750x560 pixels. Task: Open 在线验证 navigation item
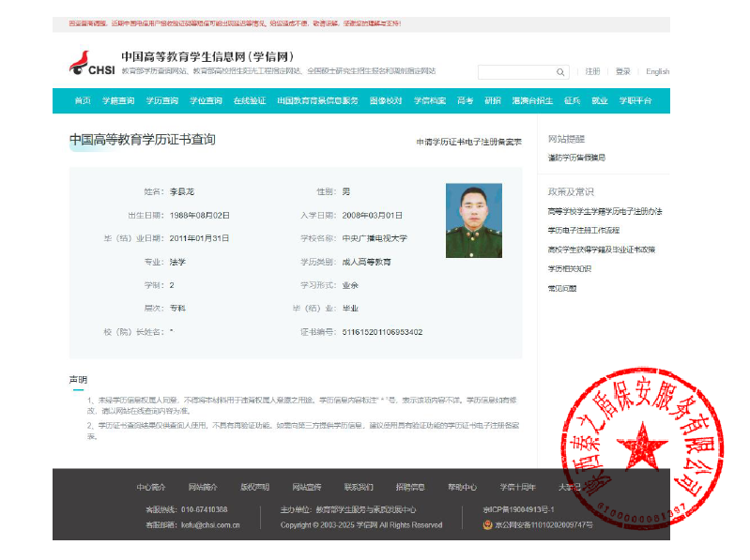tap(250, 100)
